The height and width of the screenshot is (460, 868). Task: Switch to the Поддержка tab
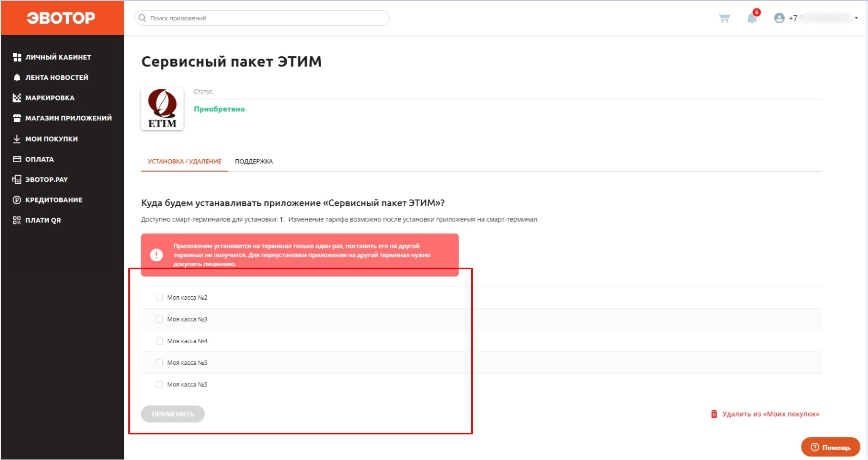[x=254, y=161]
